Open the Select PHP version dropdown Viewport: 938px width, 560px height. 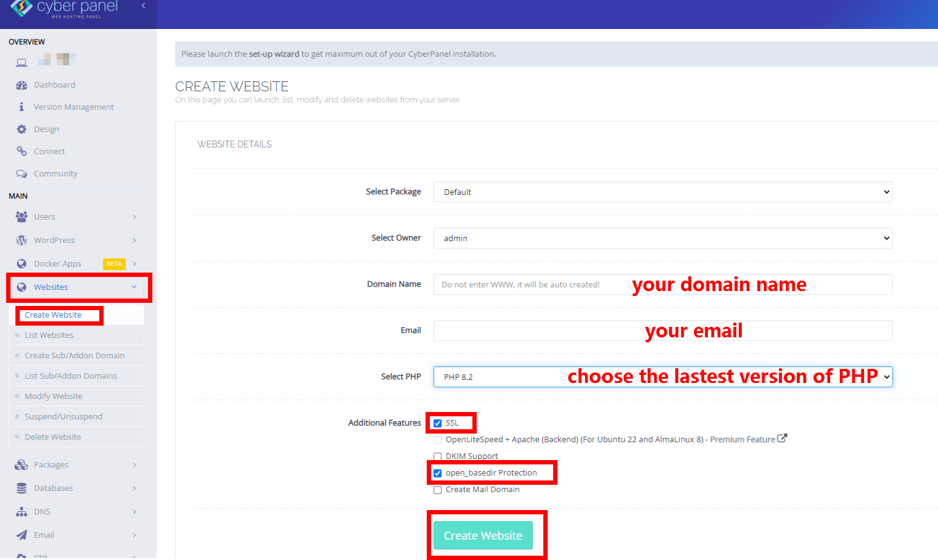pos(663,377)
